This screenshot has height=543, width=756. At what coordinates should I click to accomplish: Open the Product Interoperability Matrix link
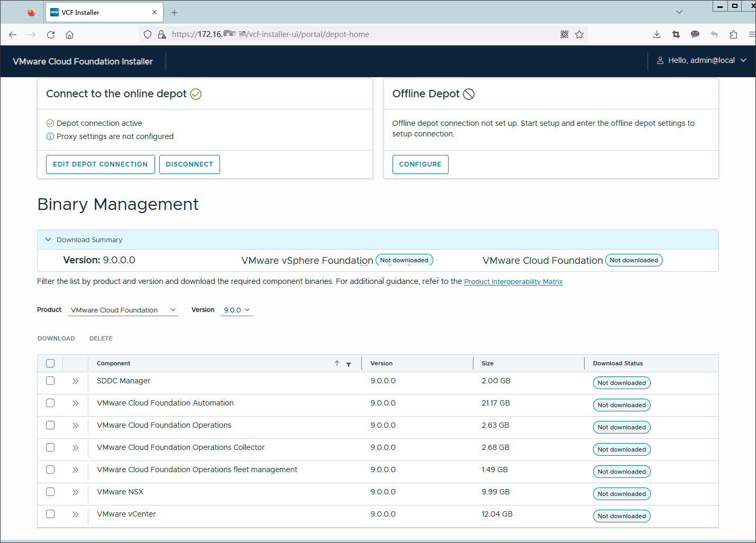513,282
